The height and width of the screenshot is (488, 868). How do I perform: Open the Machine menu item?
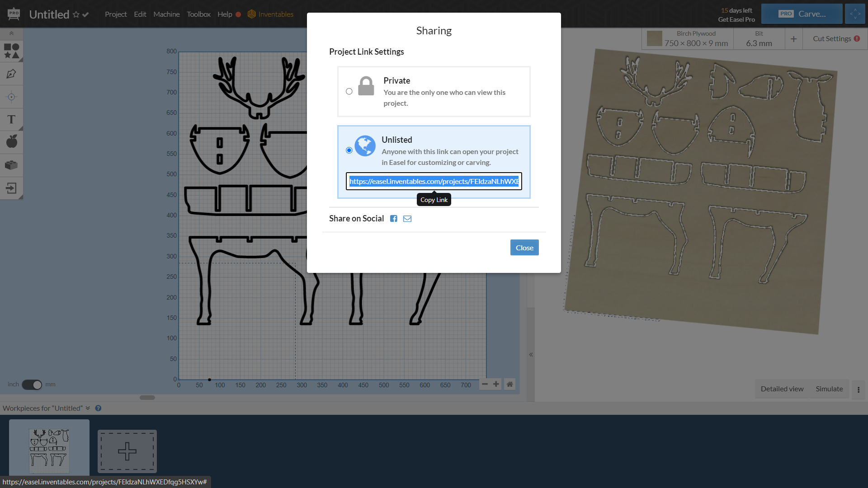[x=166, y=13]
